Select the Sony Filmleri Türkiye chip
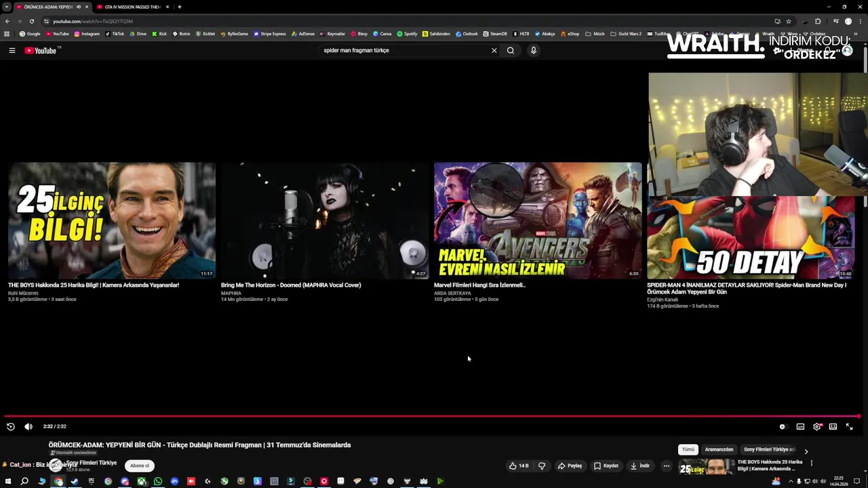 (769, 449)
